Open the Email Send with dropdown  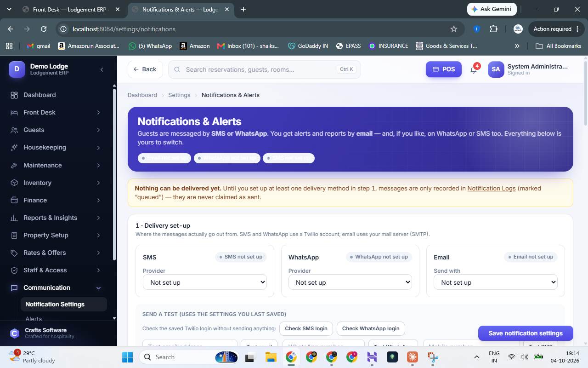pyautogui.click(x=496, y=282)
